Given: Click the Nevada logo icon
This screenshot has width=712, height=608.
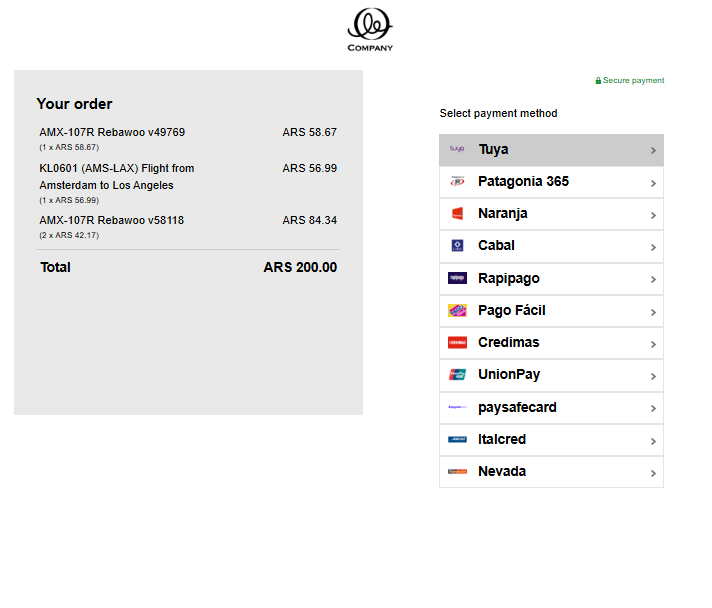Looking at the screenshot, I should (457, 472).
